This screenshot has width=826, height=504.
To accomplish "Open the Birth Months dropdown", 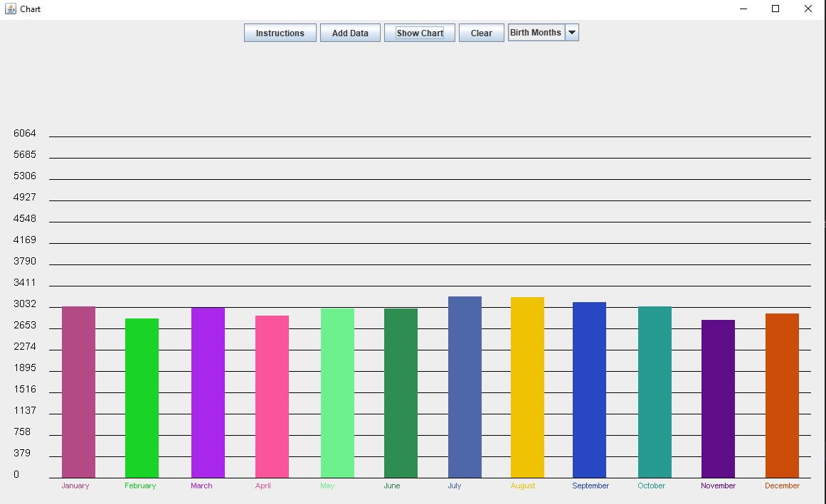I will (x=535, y=32).
